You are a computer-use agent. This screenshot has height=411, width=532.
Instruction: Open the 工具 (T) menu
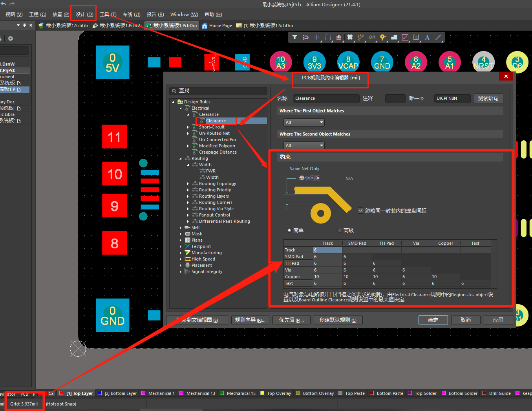108,15
